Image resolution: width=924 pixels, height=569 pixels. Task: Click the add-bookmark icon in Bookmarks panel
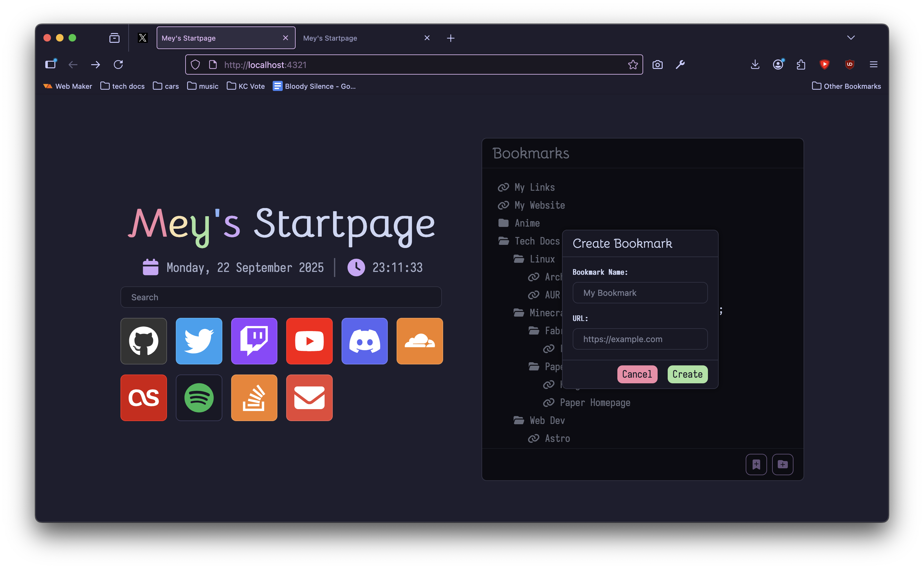(756, 464)
